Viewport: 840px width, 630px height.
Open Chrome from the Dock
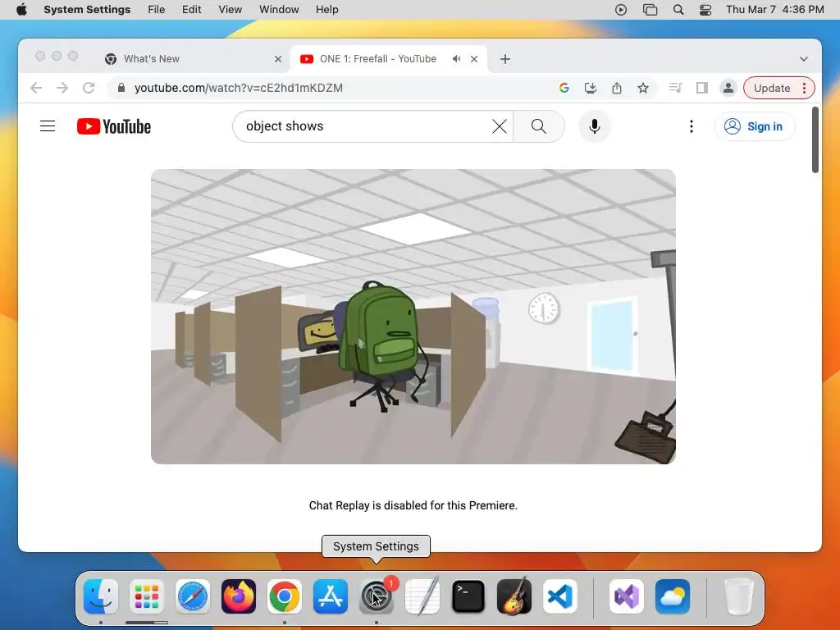(x=285, y=596)
